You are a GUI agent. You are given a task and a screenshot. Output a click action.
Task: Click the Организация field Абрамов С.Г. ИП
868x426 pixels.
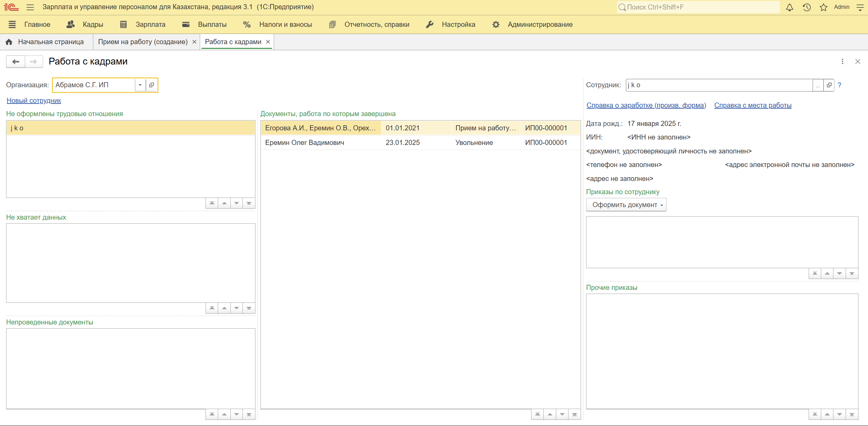click(x=94, y=85)
